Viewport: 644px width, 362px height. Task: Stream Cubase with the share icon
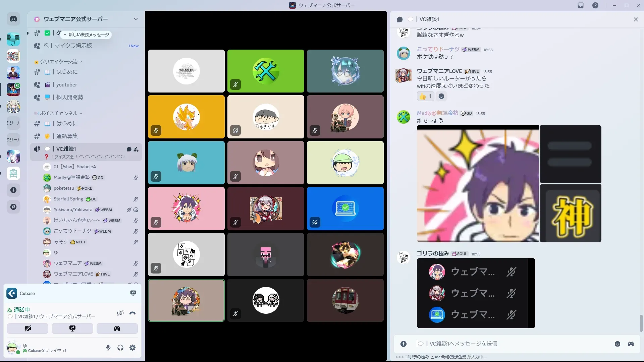(133, 293)
